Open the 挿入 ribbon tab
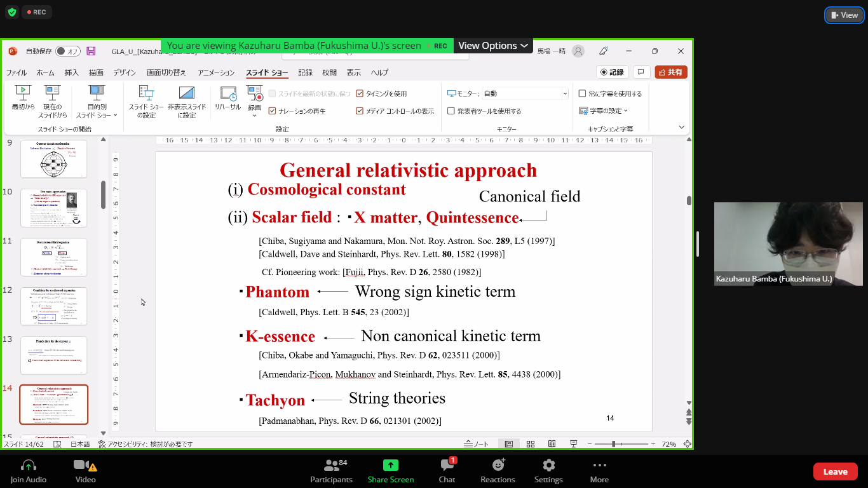 [x=72, y=72]
